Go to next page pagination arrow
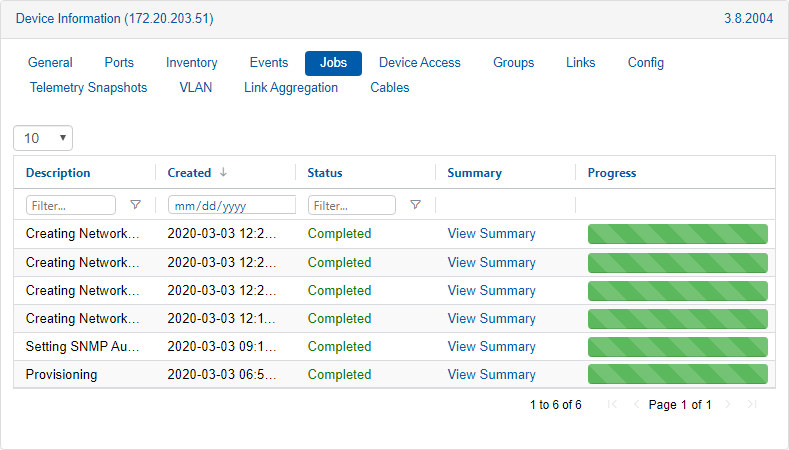The width and height of the screenshot is (789, 450). [x=728, y=405]
